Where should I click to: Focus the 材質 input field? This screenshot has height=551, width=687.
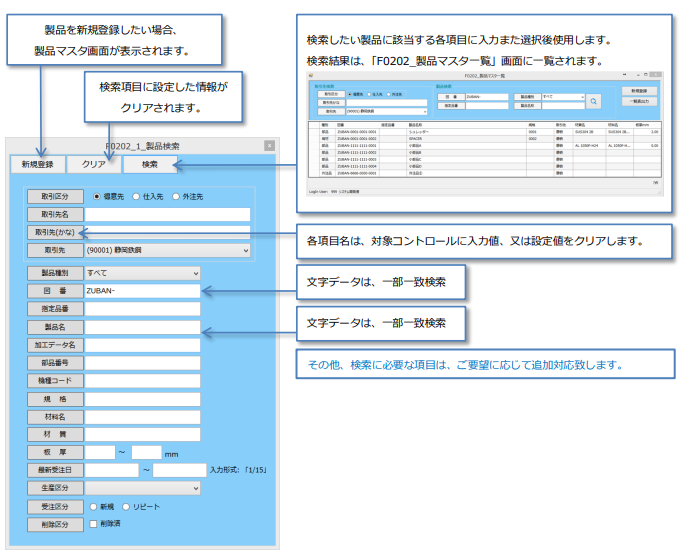point(142,434)
